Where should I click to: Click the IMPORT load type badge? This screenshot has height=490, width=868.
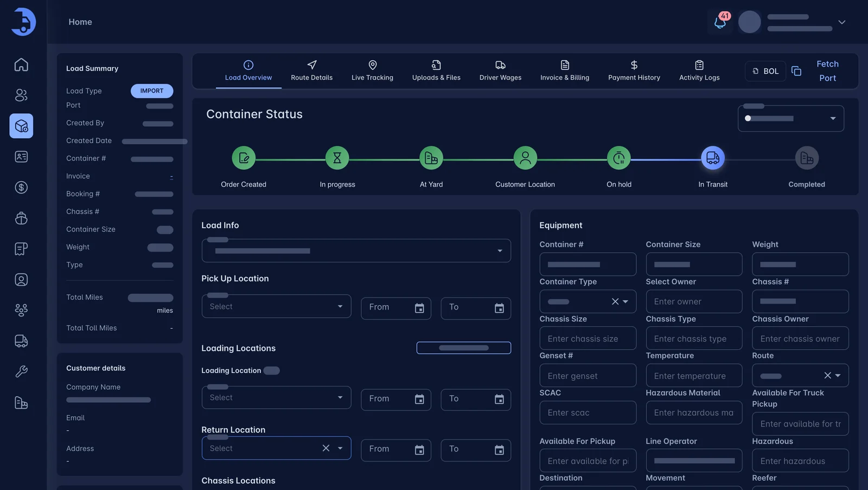coord(152,91)
